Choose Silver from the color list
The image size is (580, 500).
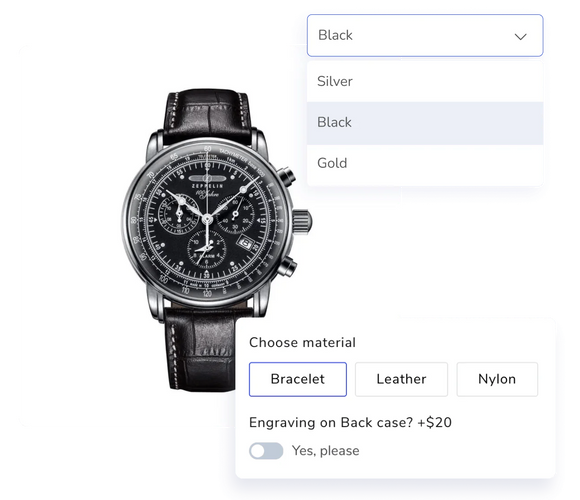pos(425,81)
